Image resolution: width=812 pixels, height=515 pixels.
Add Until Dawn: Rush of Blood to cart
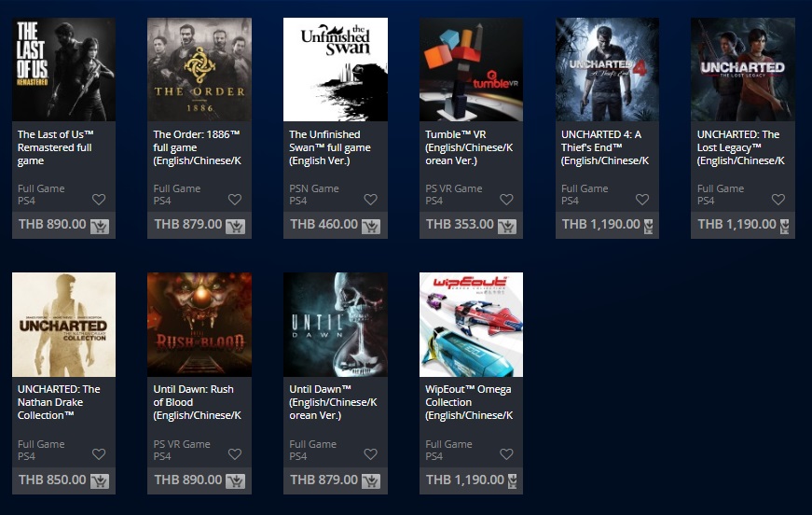[x=235, y=481]
